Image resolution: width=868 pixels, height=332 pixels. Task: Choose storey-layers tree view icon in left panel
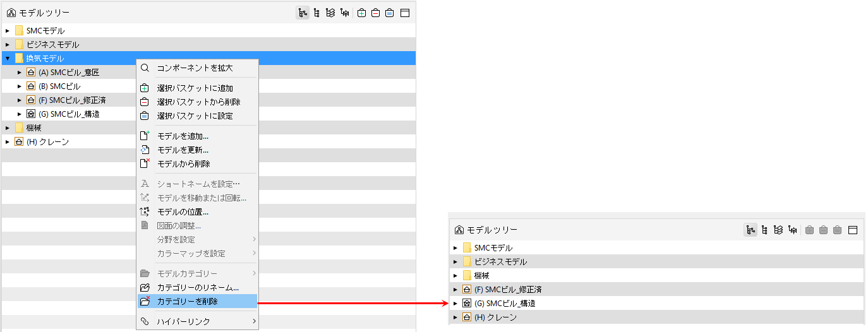point(330,13)
